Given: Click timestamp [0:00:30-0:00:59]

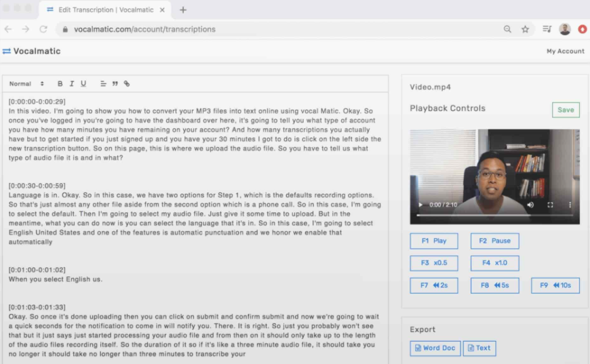Looking at the screenshot, I should coord(37,186).
